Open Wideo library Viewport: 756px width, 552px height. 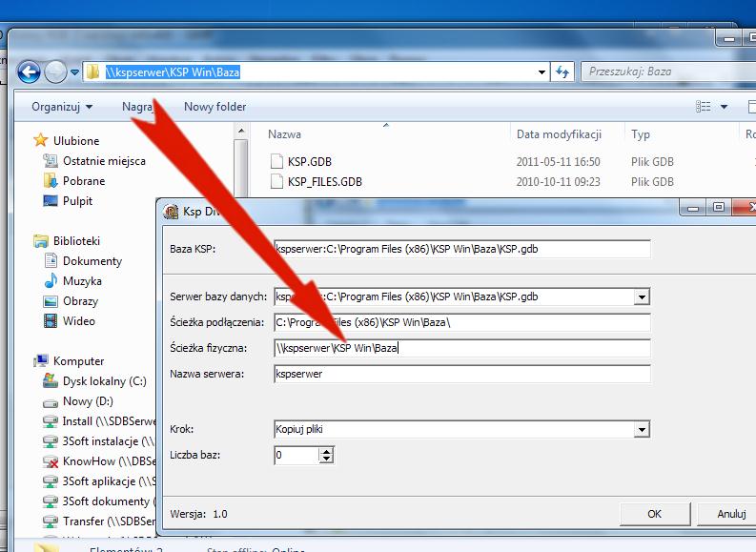tap(70, 321)
